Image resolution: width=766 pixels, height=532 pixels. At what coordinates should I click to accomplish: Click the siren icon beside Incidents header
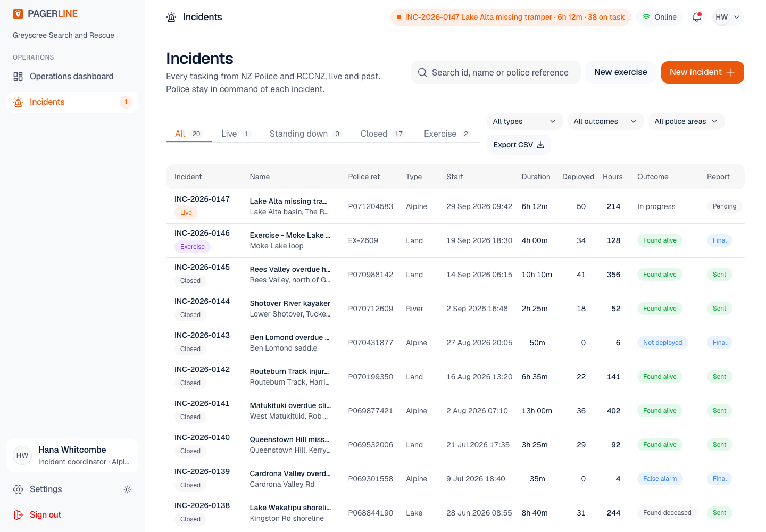pos(171,17)
